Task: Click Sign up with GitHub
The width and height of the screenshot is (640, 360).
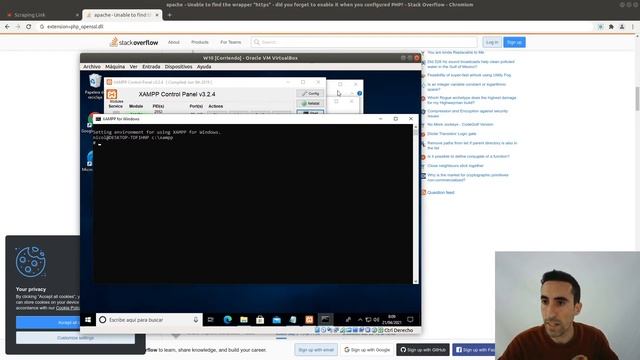Action: coord(423,350)
